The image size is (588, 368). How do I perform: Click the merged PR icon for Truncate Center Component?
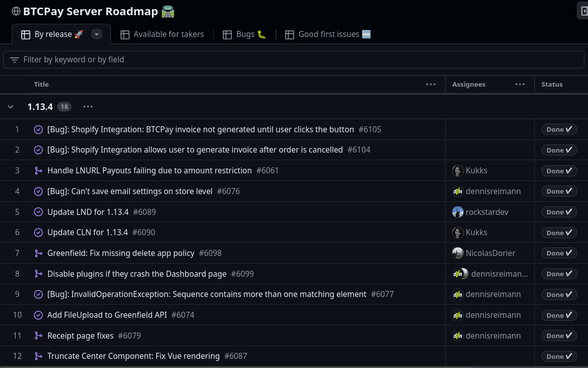pos(38,356)
